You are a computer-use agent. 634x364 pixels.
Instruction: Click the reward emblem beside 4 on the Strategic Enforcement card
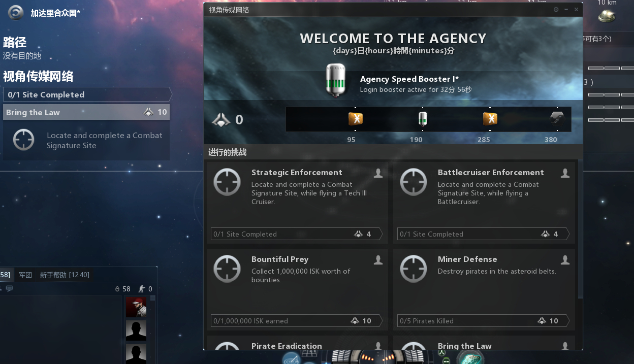(x=359, y=234)
